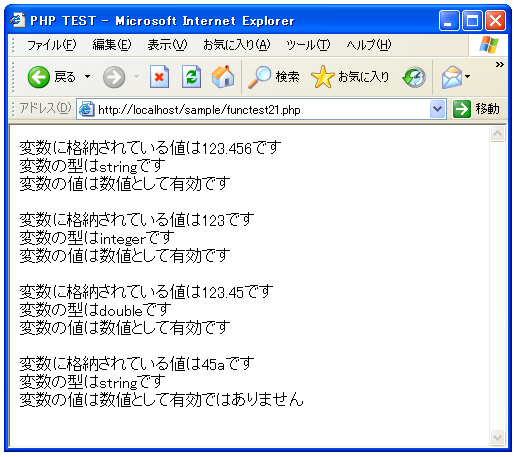The width and height of the screenshot is (516, 457).
Task: Open the 検索 search magnifier button
Action: coord(273,77)
